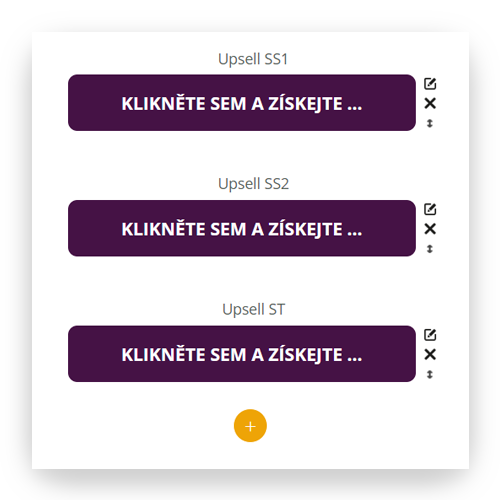The width and height of the screenshot is (500, 500).
Task: Click the pencil icon at the top right
Action: click(x=430, y=84)
